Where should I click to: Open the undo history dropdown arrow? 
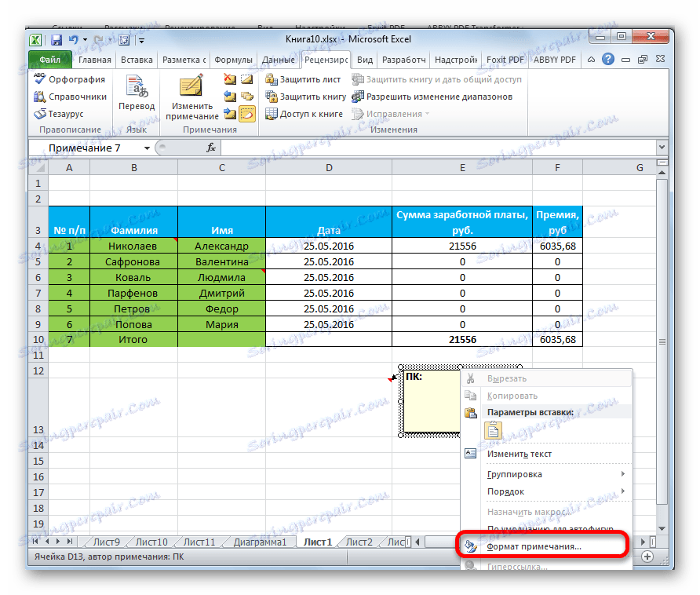coord(85,40)
